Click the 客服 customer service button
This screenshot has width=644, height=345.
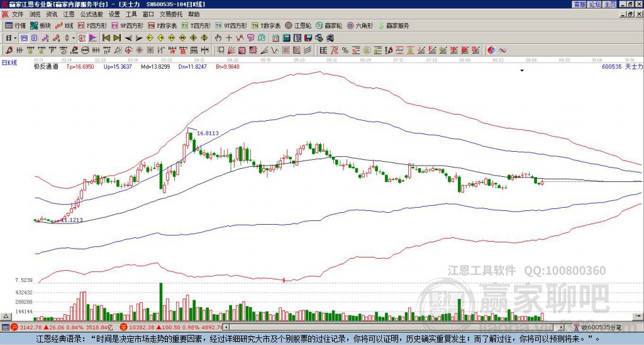tap(579, 4)
